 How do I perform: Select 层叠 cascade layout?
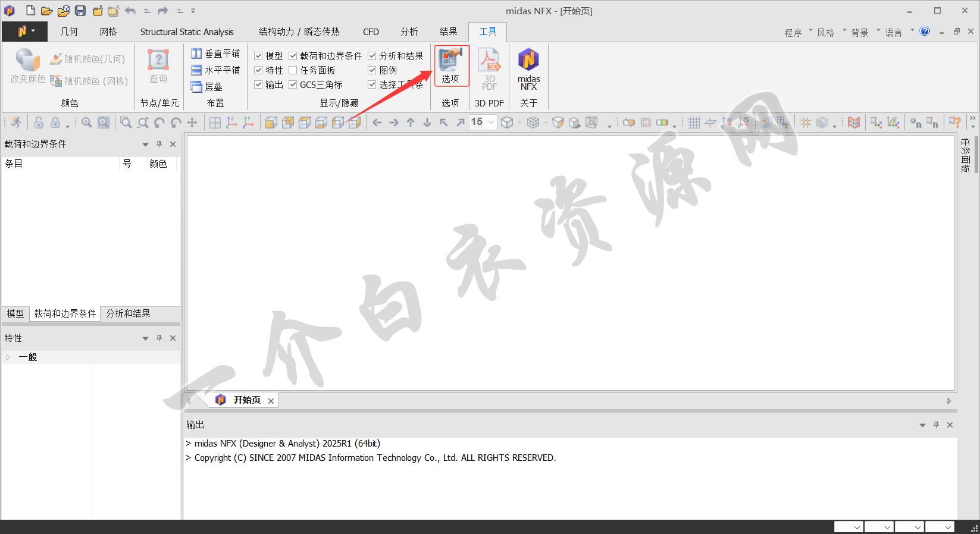pyautogui.click(x=206, y=87)
